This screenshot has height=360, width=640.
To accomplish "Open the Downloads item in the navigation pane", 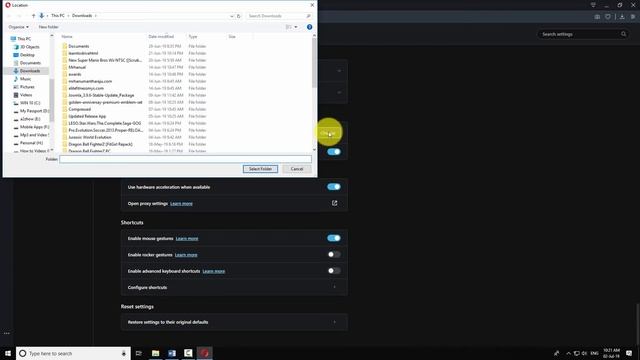I will pos(29,71).
